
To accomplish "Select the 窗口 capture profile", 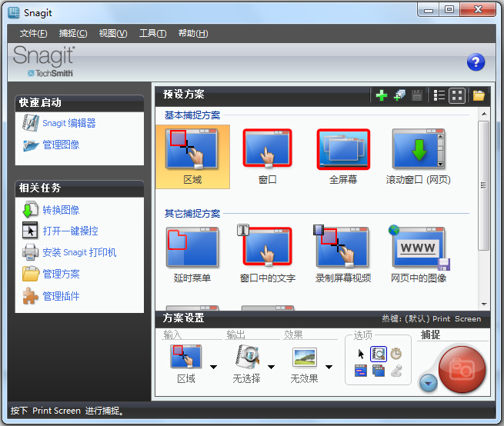I will (x=268, y=156).
